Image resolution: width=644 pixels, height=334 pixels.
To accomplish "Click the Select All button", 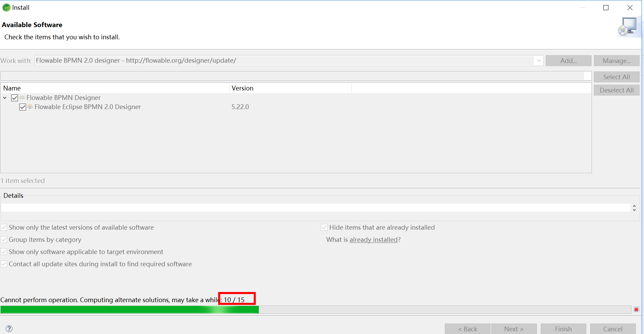I will tap(617, 77).
